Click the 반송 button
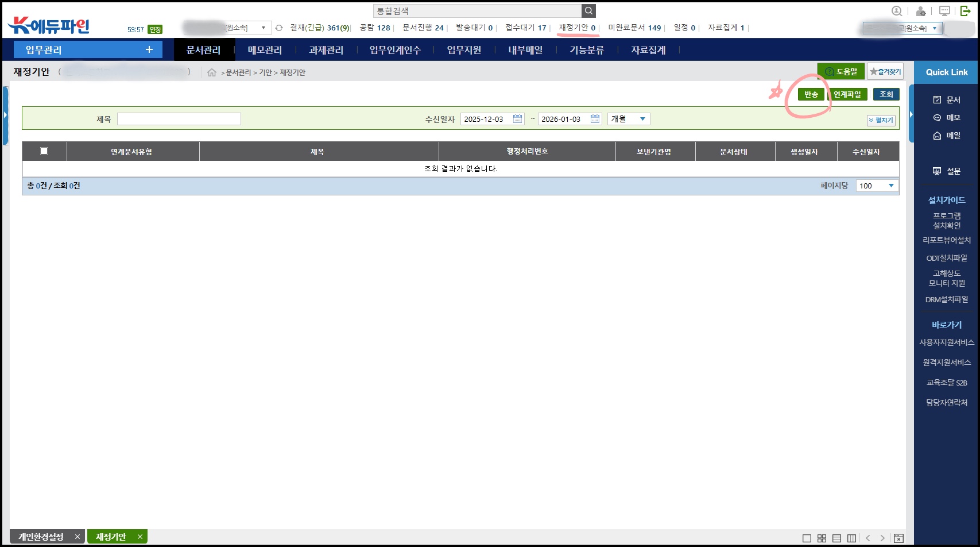980x547 pixels. point(811,94)
